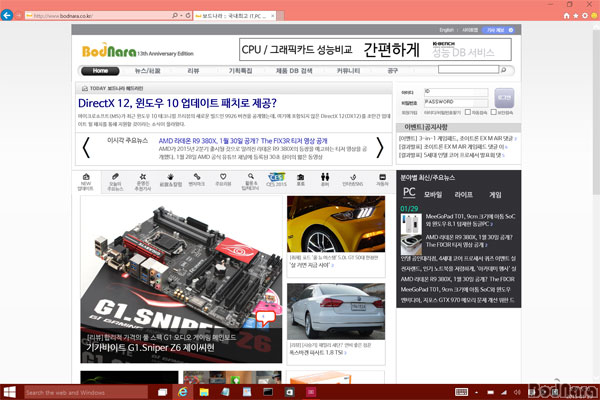Open the browser favorites star icon
This screenshot has width=600, height=400.
coord(576,16)
